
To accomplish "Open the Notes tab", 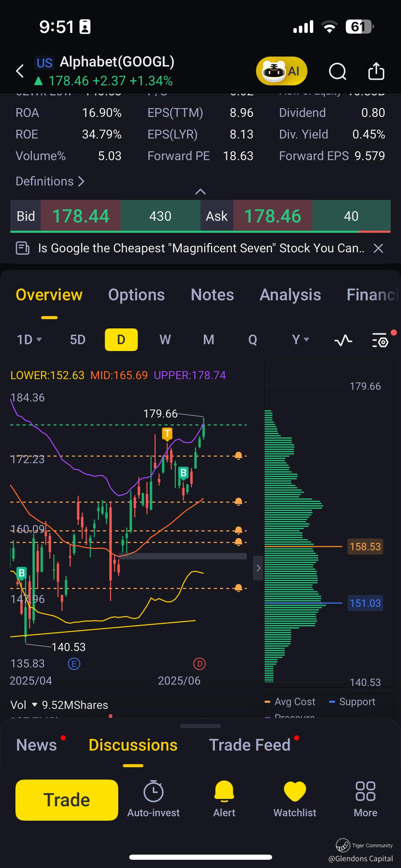I will (212, 295).
